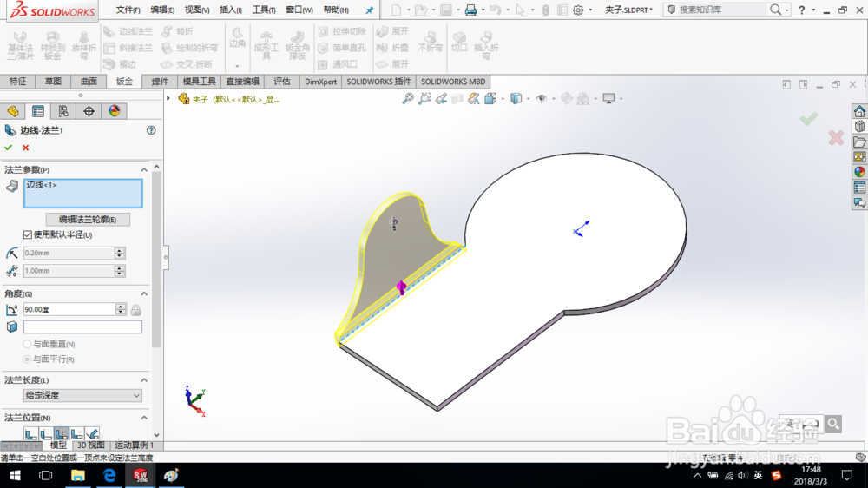Collapse 角度 section
This screenshot has width=868, height=488.
[x=144, y=294]
